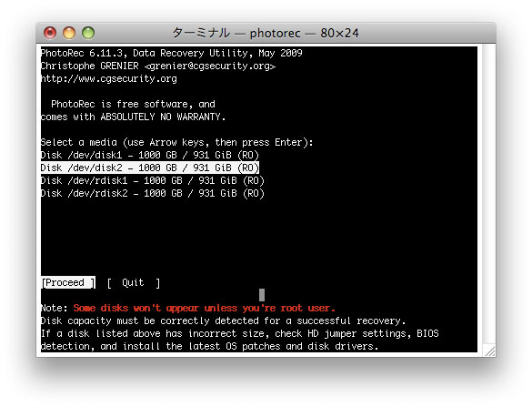Click the red close window button
The width and height of the screenshot is (532, 407).
(x=50, y=33)
